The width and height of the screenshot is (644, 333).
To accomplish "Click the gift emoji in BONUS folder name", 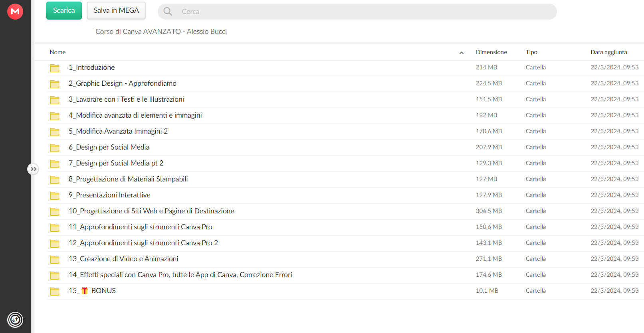I will pos(85,291).
